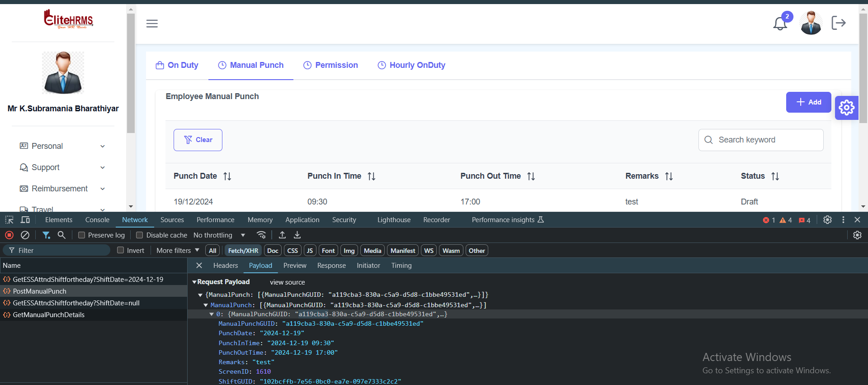Click view source link in payload
This screenshot has height=385, width=868.
point(287,282)
